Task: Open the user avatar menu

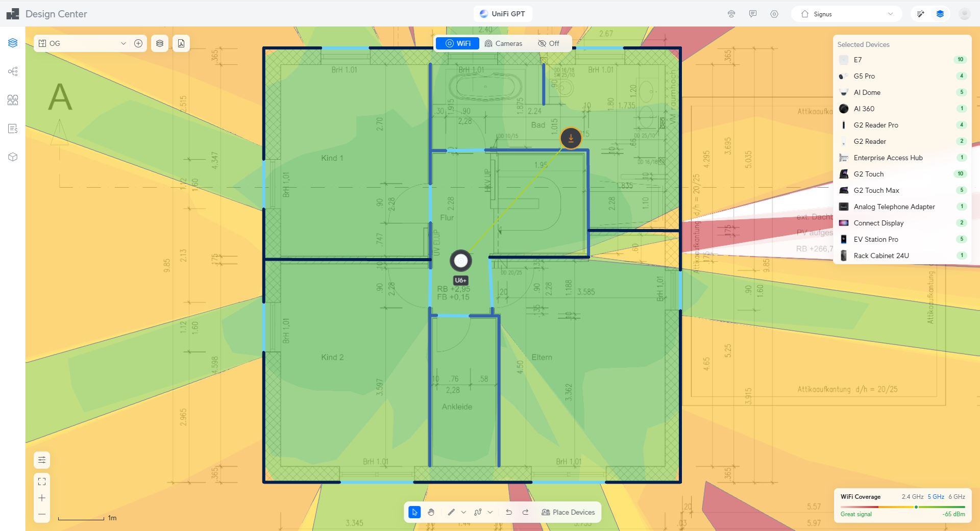Action: pyautogui.click(x=964, y=14)
